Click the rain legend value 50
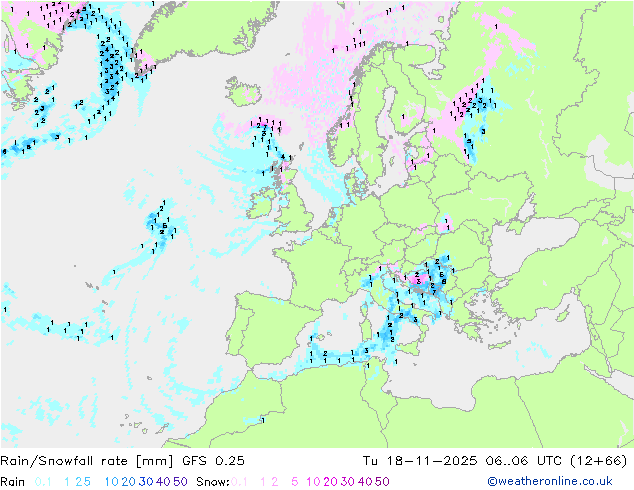Screen dimensions: 634x490 [x=180, y=482]
